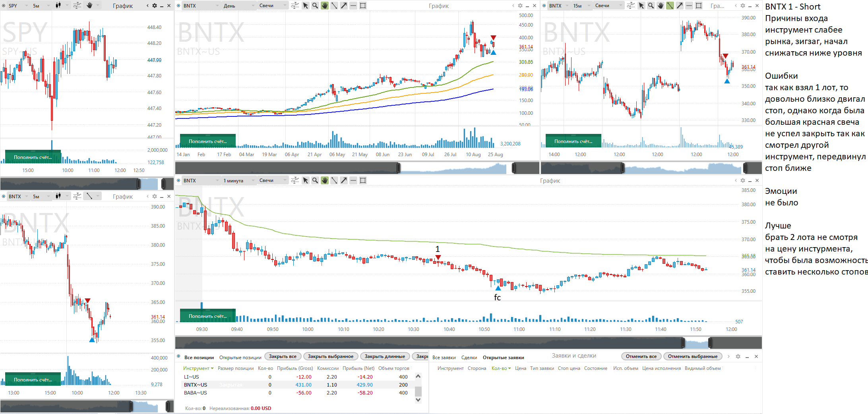The height and width of the screenshot is (414, 868).
Task: Toggle link radio button on BNTX 15m chart
Action: click(x=544, y=6)
